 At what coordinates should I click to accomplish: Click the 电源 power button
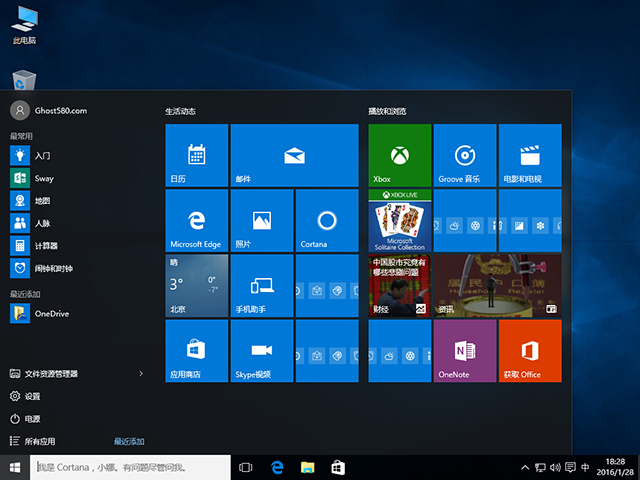33,419
